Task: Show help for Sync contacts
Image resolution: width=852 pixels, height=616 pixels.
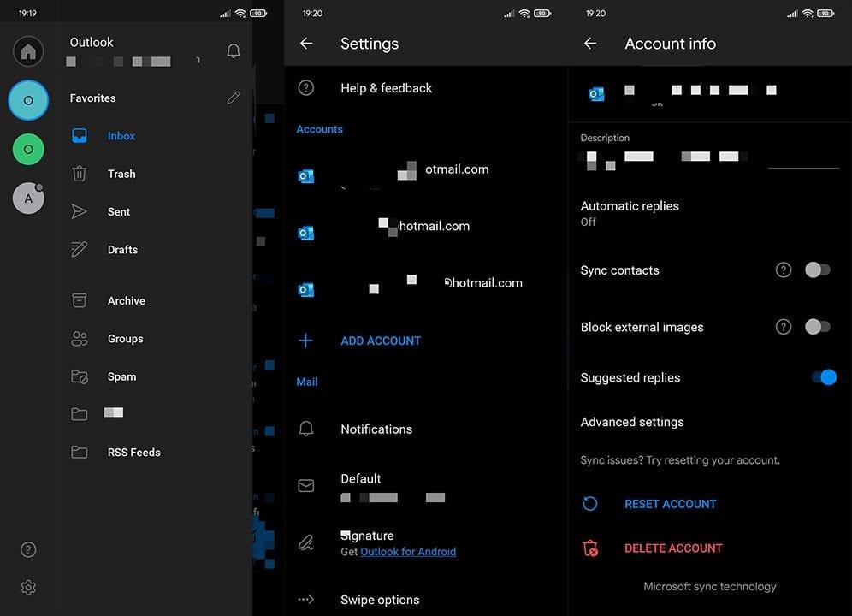Action: (x=783, y=269)
